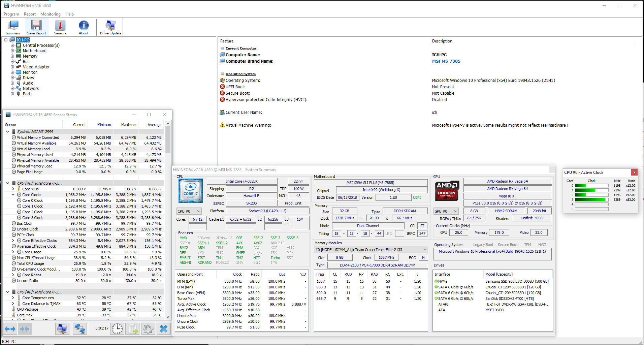Collapse the Core Clocks sensor group

(x=13, y=195)
